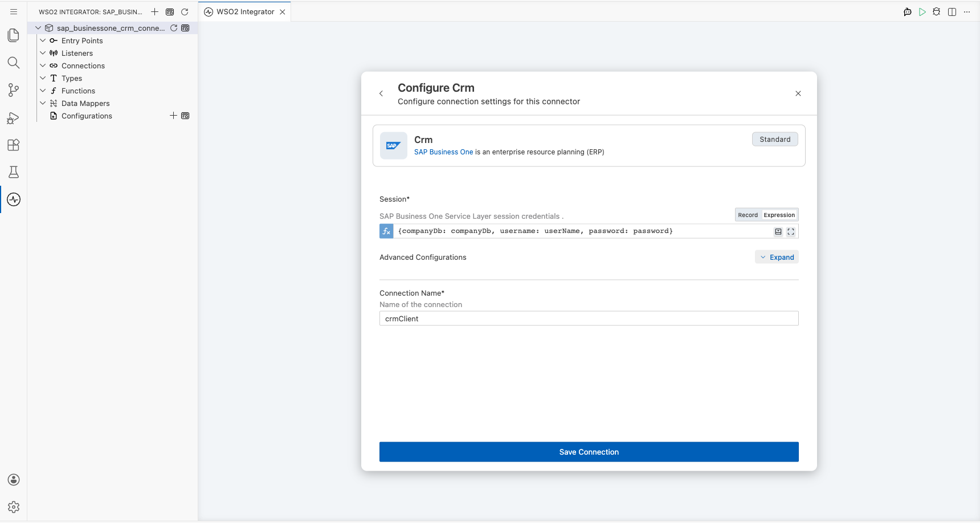Screen dimensions: 980x523
Task: Switch Session input to Record mode
Action: pos(748,215)
